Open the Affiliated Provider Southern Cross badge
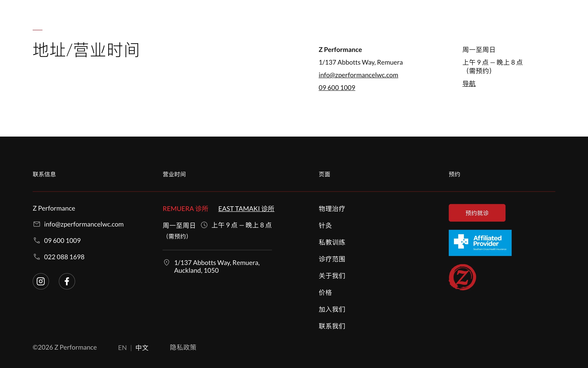The width and height of the screenshot is (588, 368). (x=480, y=243)
